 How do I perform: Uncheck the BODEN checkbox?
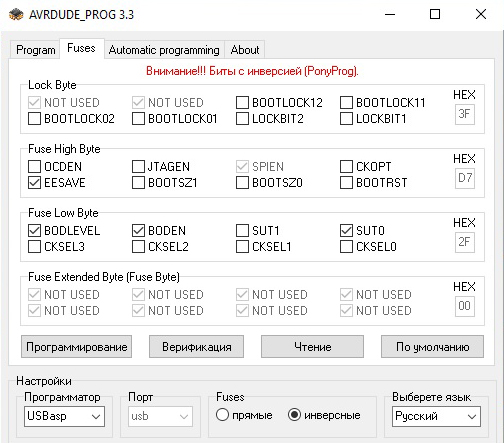[x=138, y=231]
